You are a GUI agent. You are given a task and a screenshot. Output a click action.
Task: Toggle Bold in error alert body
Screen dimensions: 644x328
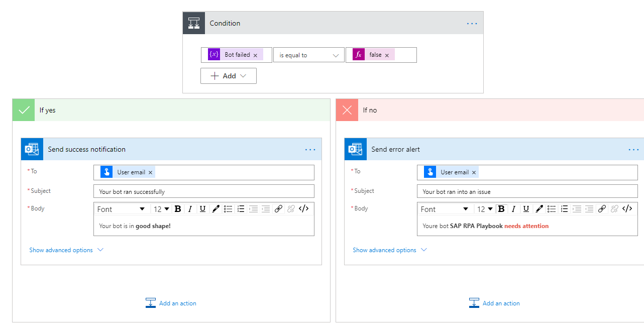501,209
